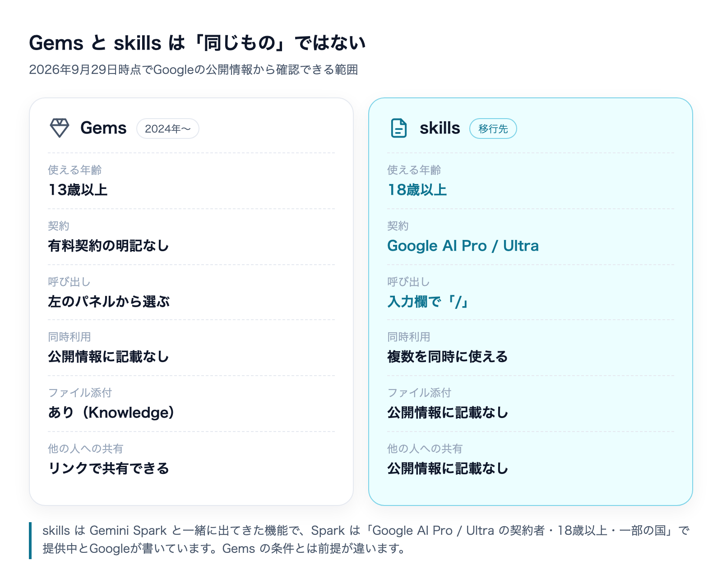Click the '呼び出し' label in Gems card
Image resolution: width=722 pixels, height=588 pixels.
point(69,282)
